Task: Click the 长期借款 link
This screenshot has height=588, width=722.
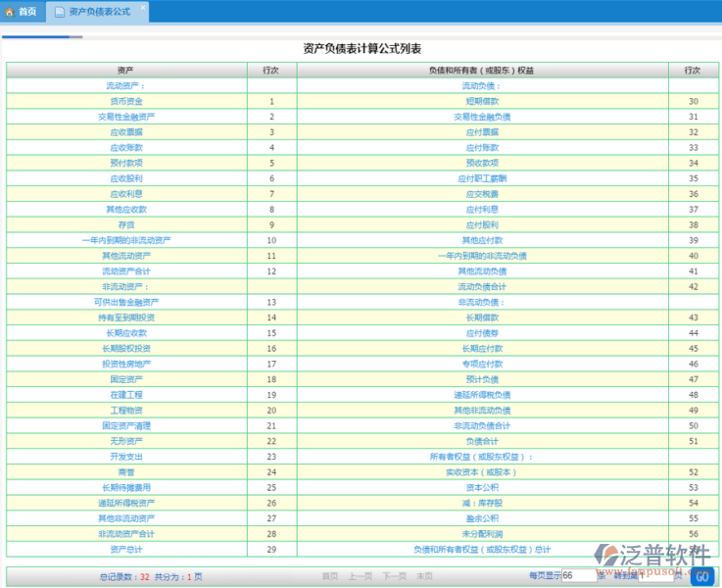Action: click(x=482, y=318)
